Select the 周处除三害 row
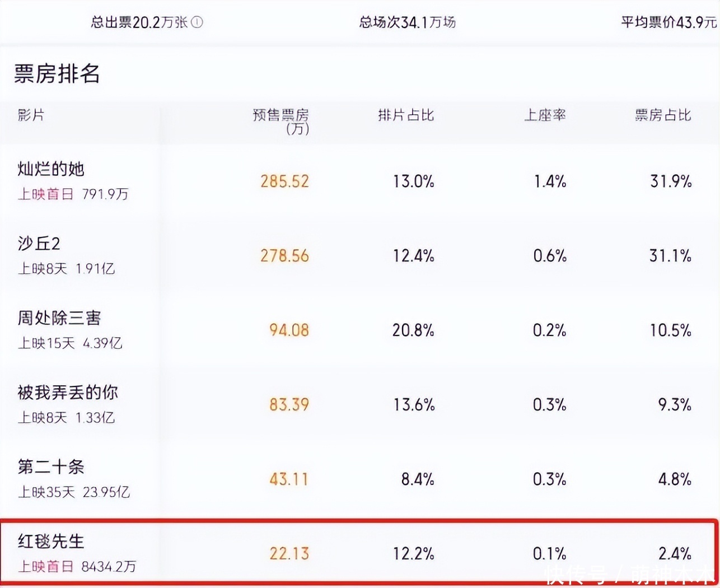 [59, 318]
